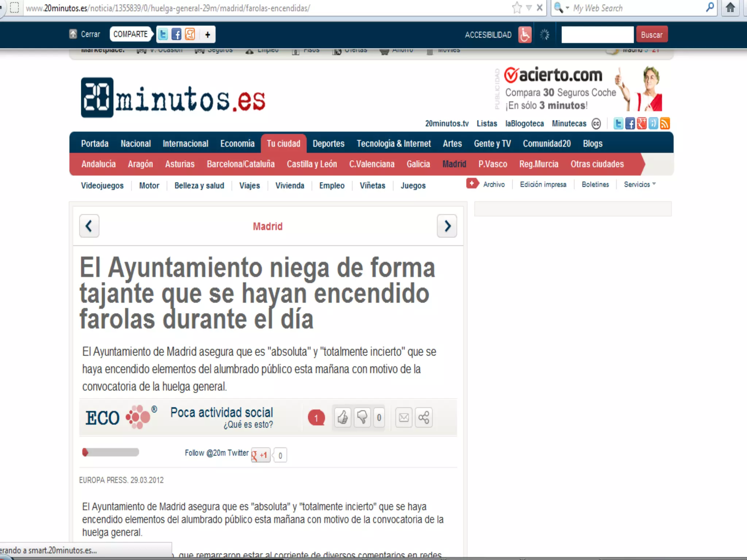Click the Facebook share icon in top bar
Screen dimensions: 747x560
pyautogui.click(x=176, y=34)
